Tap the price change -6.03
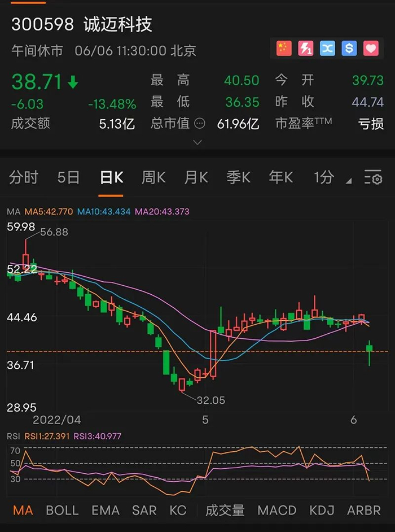 tap(27, 104)
